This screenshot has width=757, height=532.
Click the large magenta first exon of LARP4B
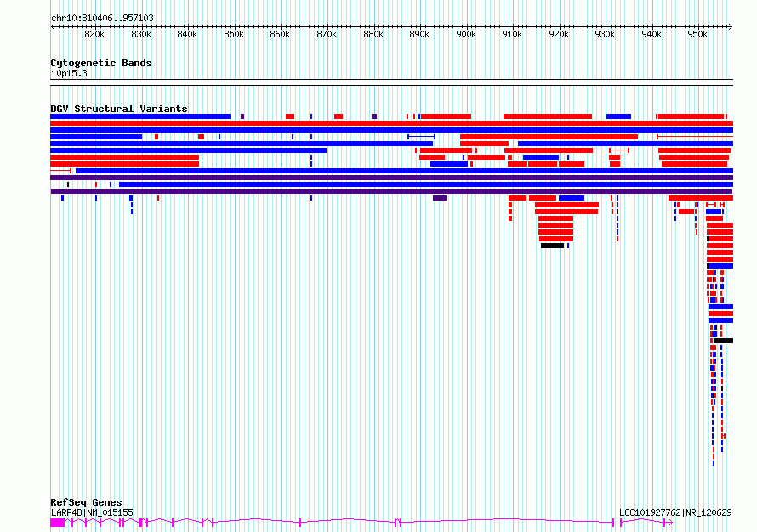pyautogui.click(x=58, y=523)
